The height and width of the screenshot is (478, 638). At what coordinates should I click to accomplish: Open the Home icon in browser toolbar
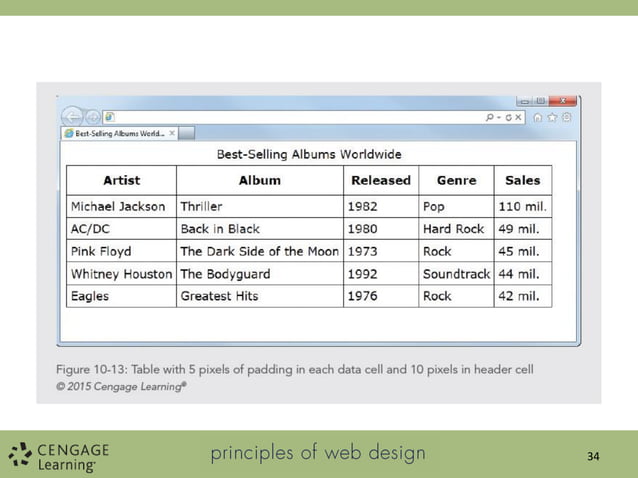[537, 118]
